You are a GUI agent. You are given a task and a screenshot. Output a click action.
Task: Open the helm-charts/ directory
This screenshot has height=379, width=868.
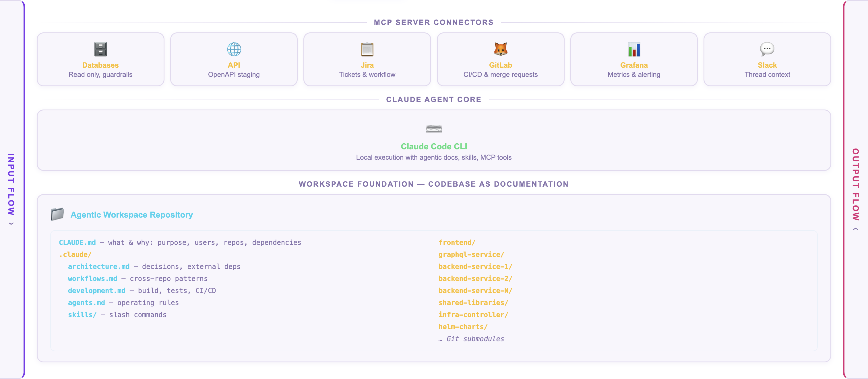coord(463,327)
